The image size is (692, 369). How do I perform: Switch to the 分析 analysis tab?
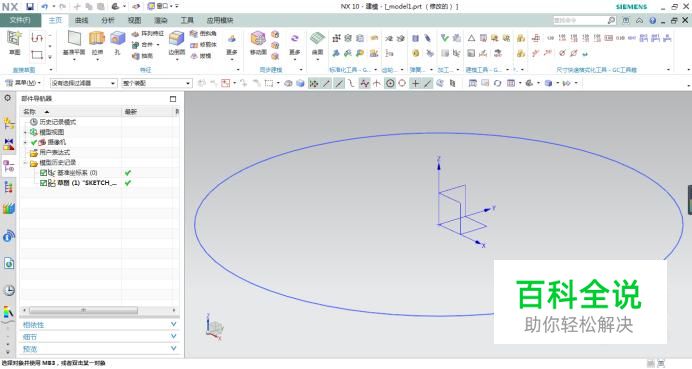pyautogui.click(x=108, y=20)
